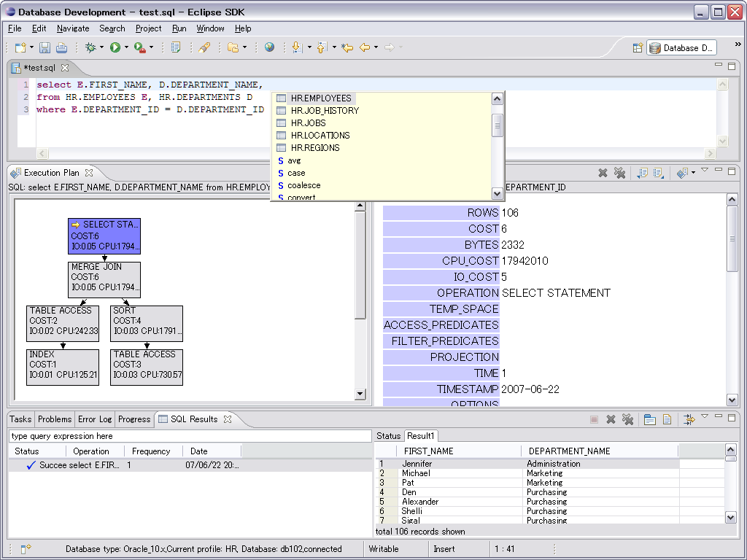
Task: Open the Window menu
Action: tap(210, 28)
